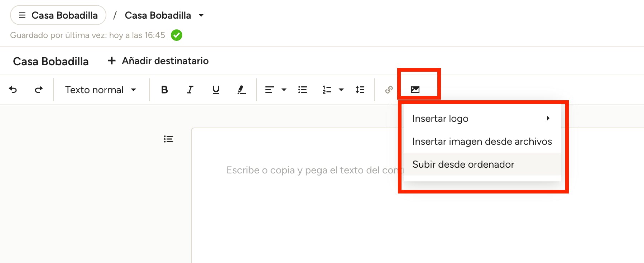The image size is (644, 263).
Task: Expand the text alignment dropdown arrow
Action: click(284, 90)
